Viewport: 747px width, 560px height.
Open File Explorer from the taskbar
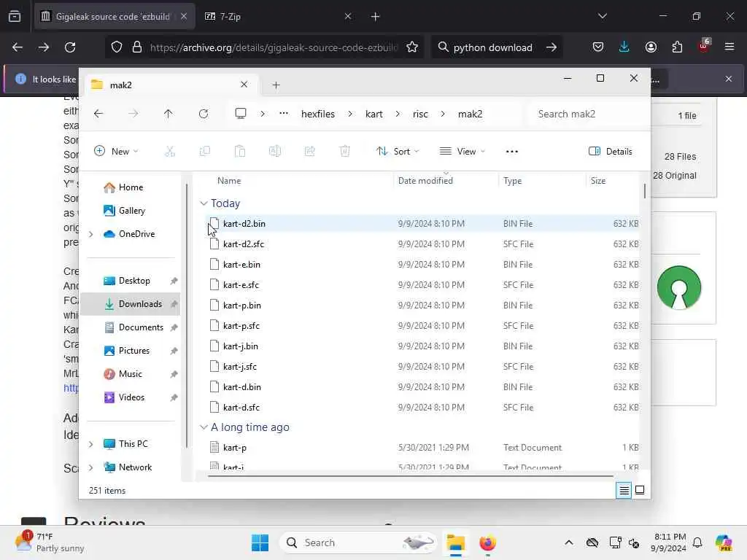click(455, 542)
